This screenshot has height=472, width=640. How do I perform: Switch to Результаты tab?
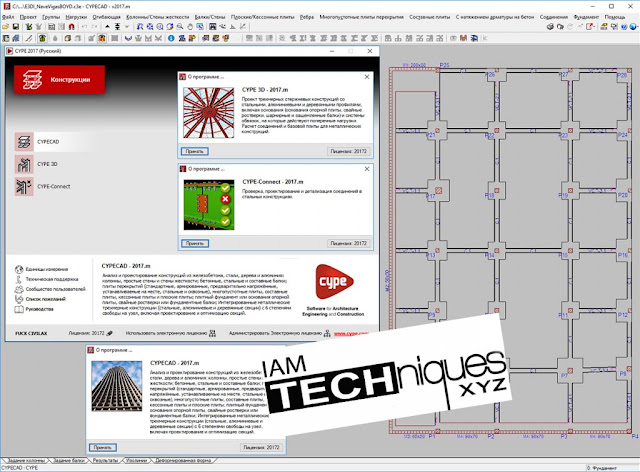pos(105,460)
